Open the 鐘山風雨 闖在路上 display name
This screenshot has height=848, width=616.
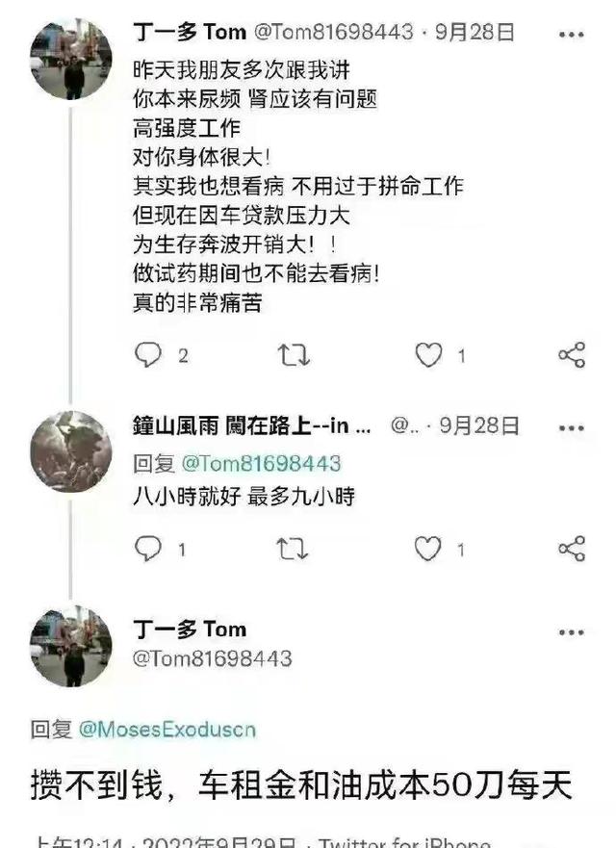click(x=251, y=425)
